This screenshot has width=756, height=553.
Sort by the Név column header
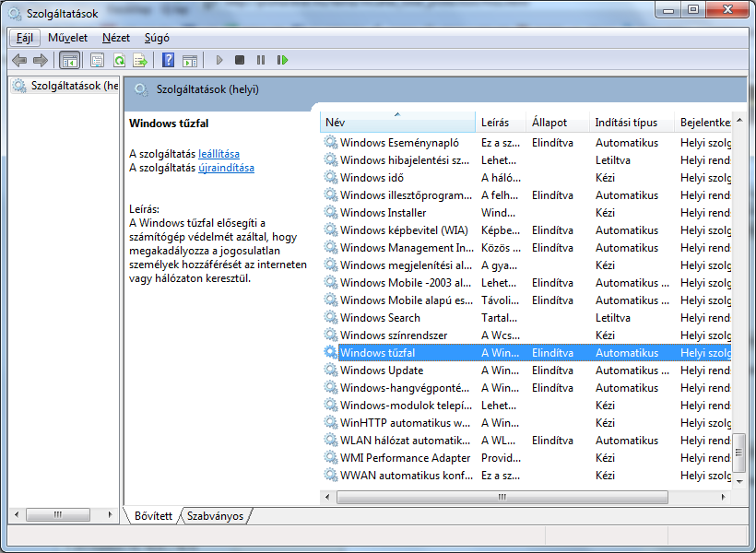tap(397, 122)
